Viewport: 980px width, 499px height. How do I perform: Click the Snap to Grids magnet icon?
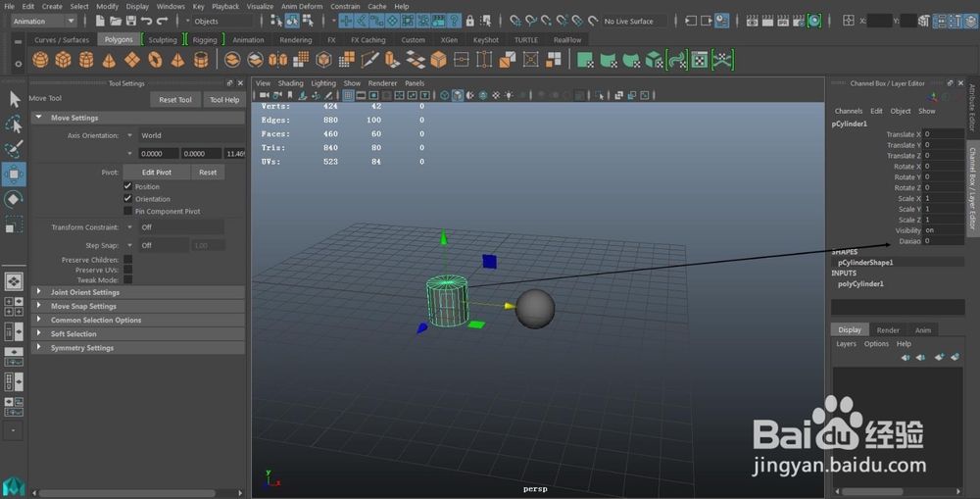pyautogui.click(x=515, y=21)
